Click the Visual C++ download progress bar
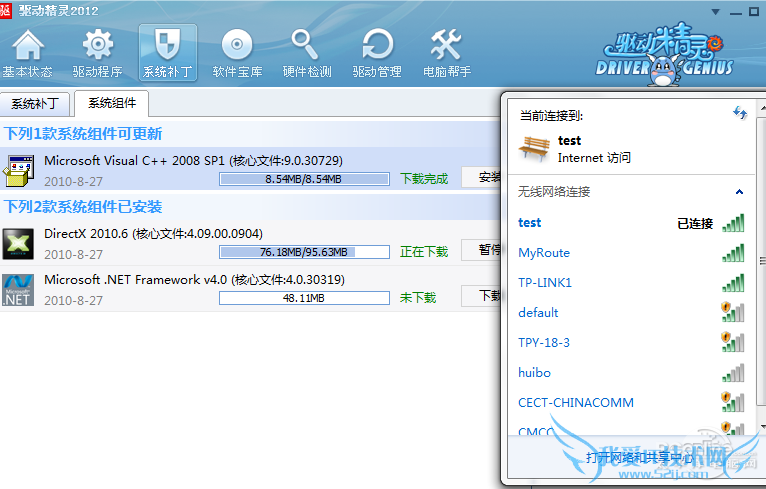The height and width of the screenshot is (489, 766). (304, 179)
